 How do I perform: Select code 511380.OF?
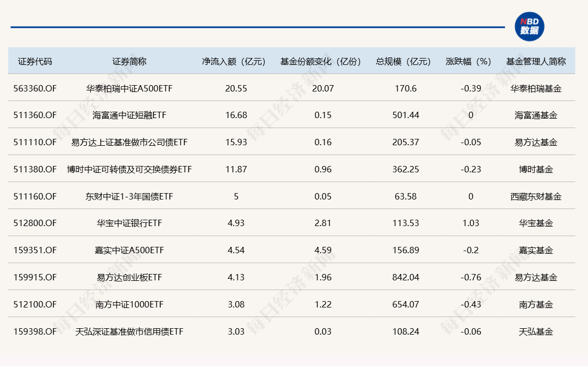(35, 169)
